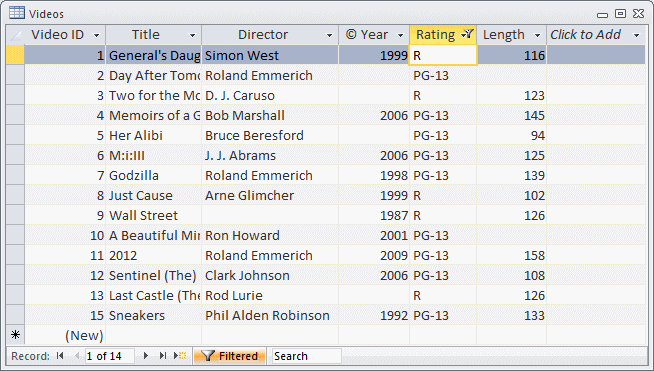This screenshot has width=654, height=371.
Task: Click the 1987 year cell
Action: point(374,216)
